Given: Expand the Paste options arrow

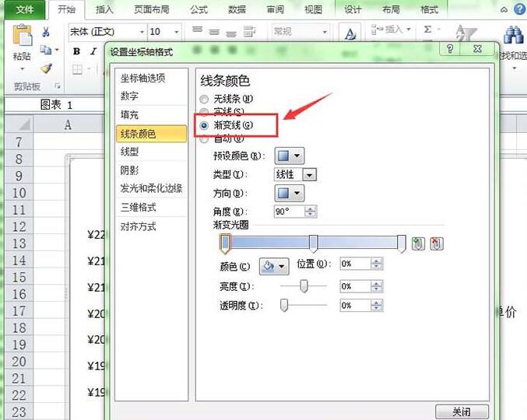Looking at the screenshot, I should click(x=22, y=68).
